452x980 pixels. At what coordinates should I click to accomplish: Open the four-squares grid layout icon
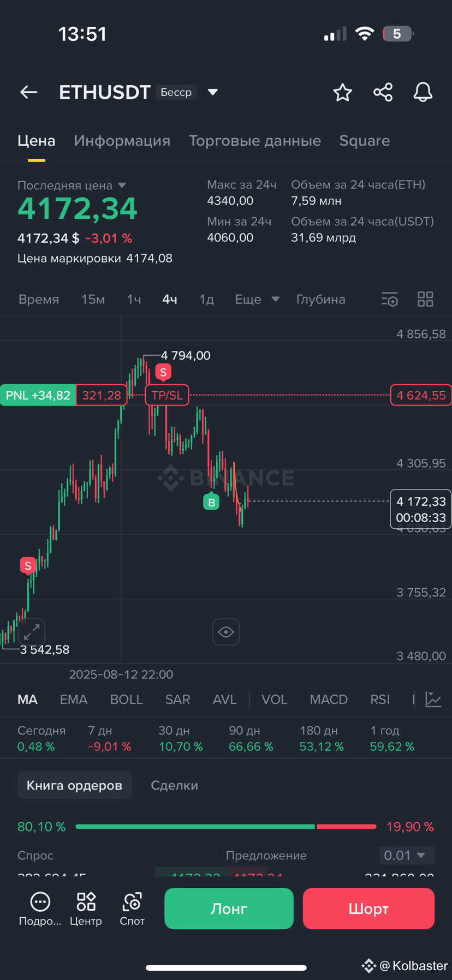(x=425, y=299)
